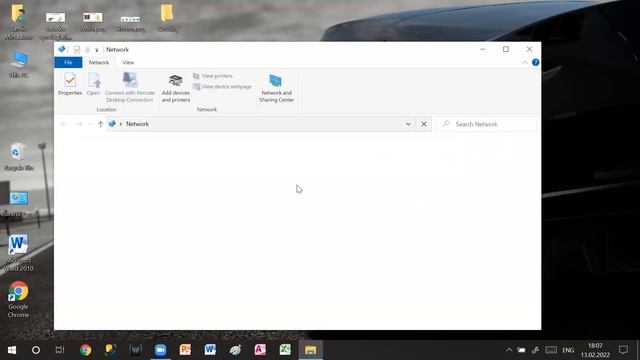Open touch keyboard icon in system tray
Viewport: 640px width, 360px height.
[551, 350]
